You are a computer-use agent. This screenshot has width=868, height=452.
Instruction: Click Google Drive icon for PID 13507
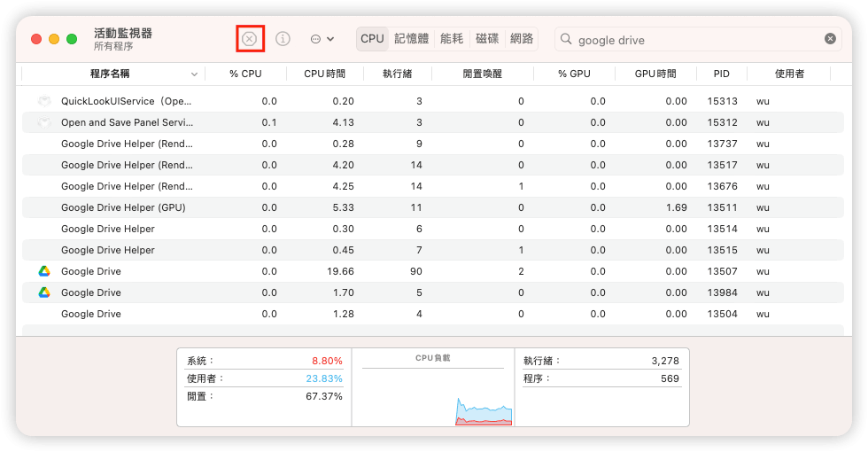pyautogui.click(x=44, y=271)
